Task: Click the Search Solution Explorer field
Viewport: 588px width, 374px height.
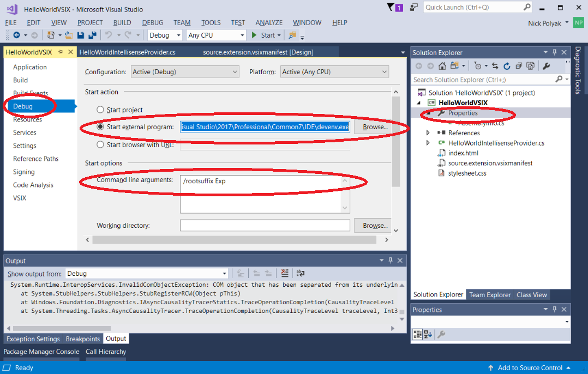Action: click(x=484, y=80)
